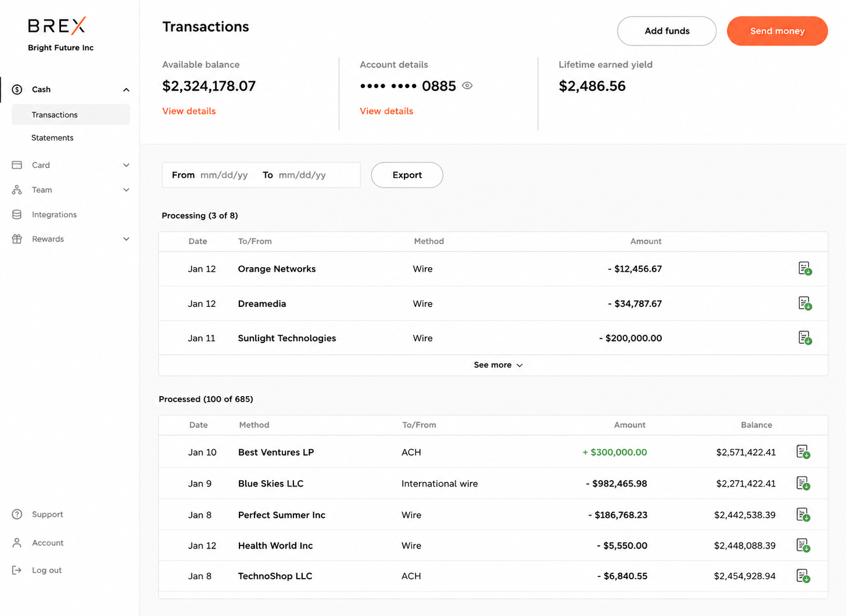Open Account in the sidebar
The width and height of the screenshot is (846, 616).
click(x=48, y=543)
